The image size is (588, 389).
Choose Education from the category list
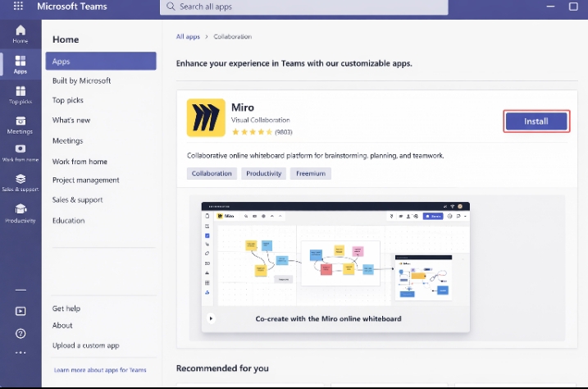point(69,220)
